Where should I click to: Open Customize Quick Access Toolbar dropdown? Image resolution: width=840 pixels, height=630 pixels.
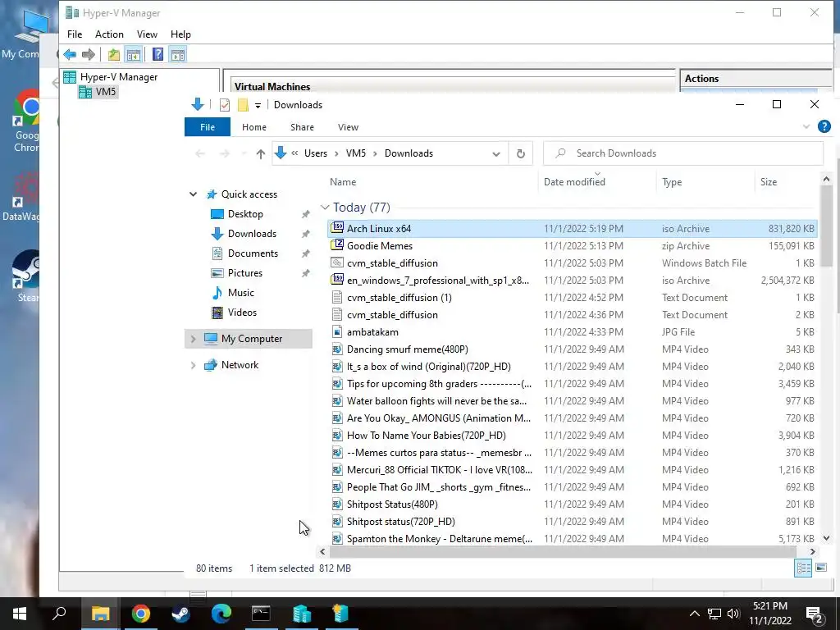click(x=258, y=106)
